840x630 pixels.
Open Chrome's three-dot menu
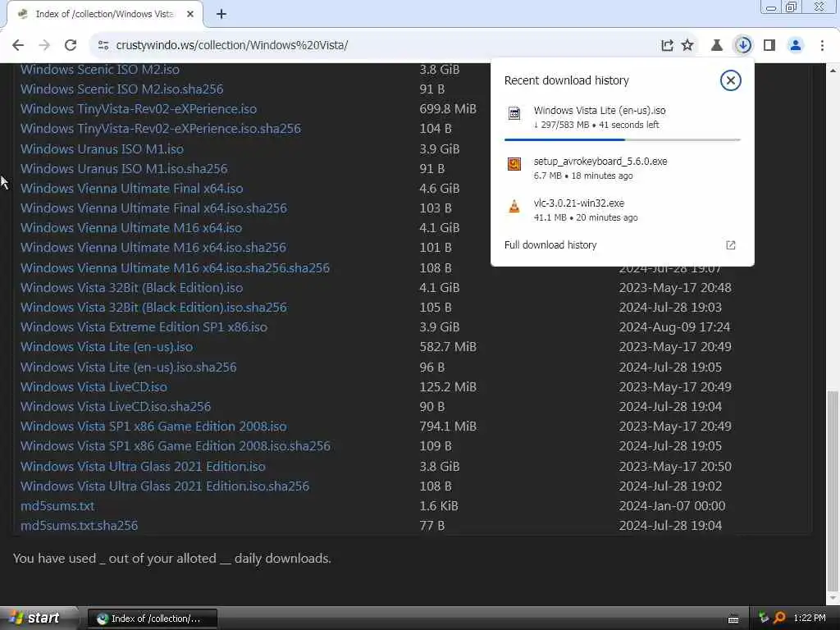(x=822, y=46)
